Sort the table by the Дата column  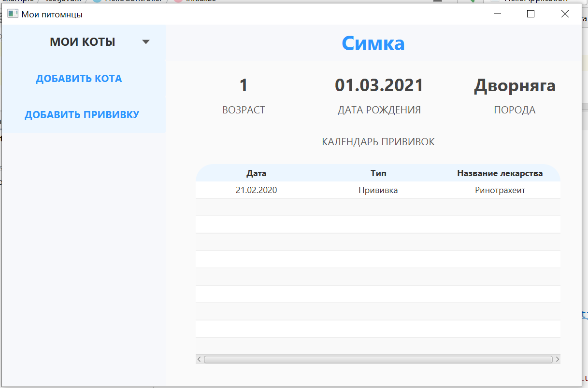(x=256, y=173)
